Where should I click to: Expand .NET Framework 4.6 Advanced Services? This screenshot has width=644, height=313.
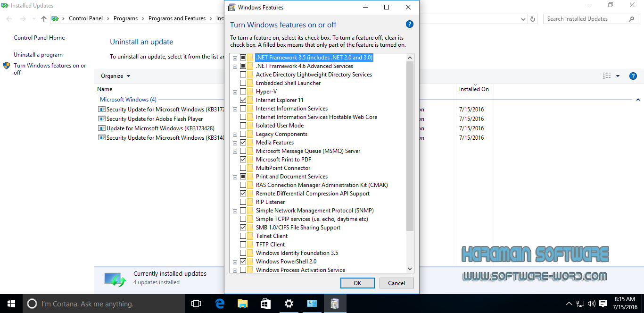[x=235, y=67]
